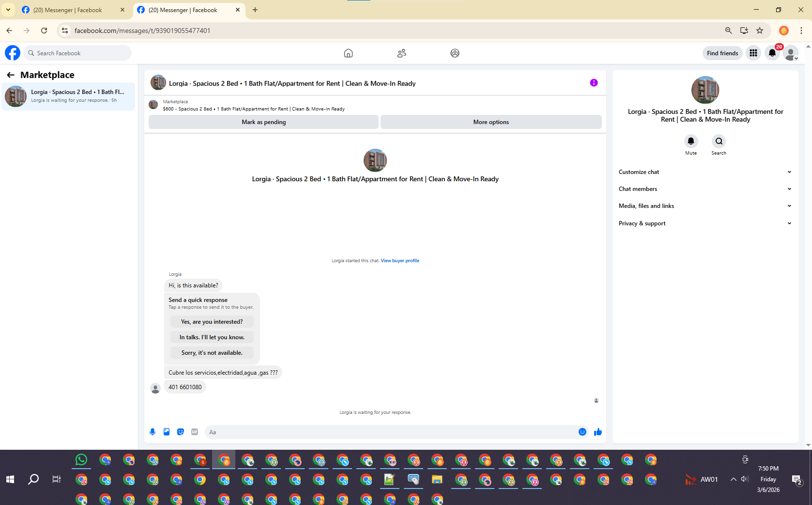Click the Search Facebook field

77,53
